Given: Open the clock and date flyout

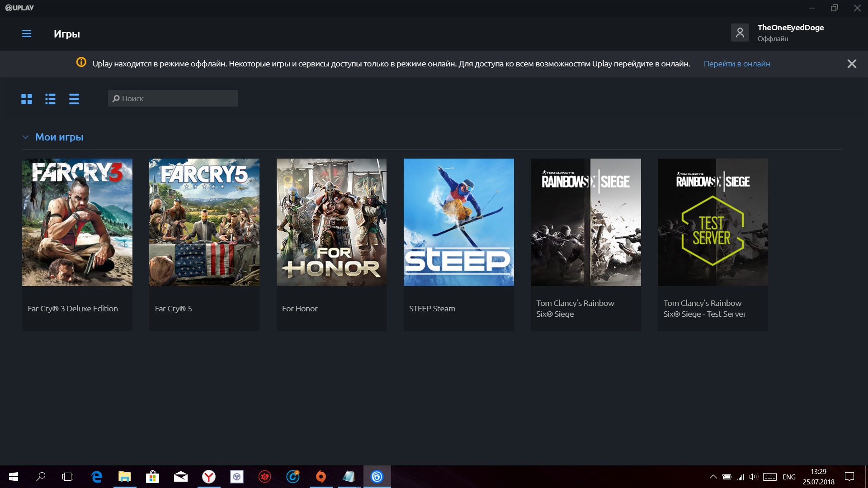Looking at the screenshot, I should pyautogui.click(x=819, y=477).
